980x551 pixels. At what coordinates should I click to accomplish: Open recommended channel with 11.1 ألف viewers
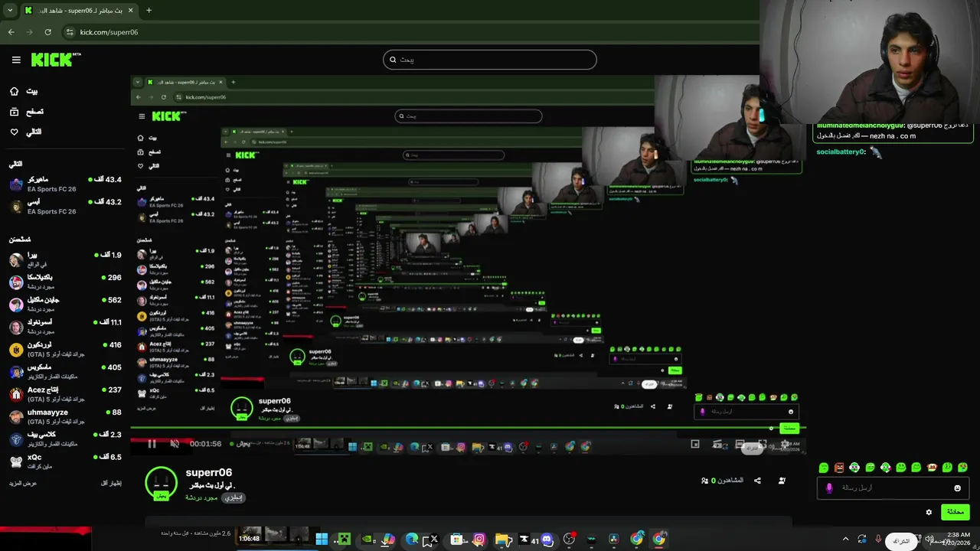pos(65,327)
